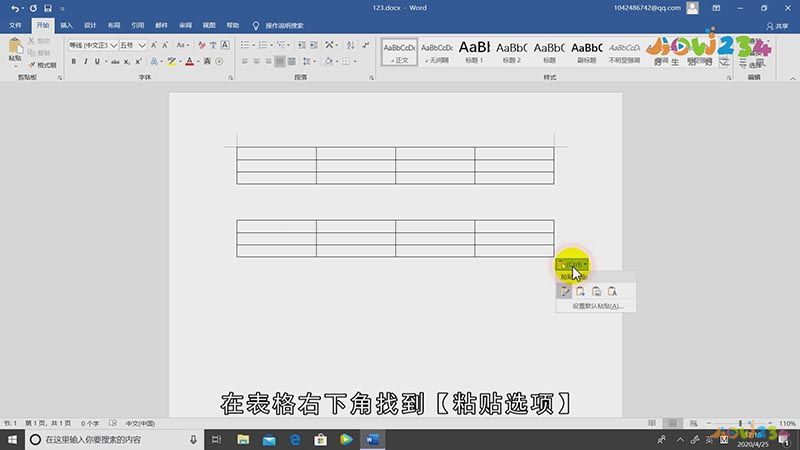
Task: Click the Sort (A-Z) icon
Action: 351,45
